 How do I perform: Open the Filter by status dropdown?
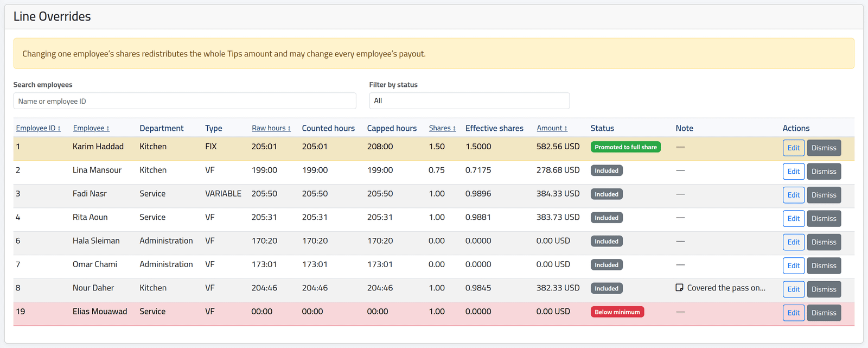[x=469, y=101]
